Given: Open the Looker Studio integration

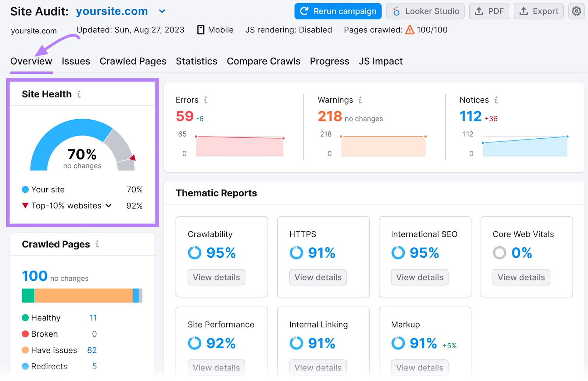Looking at the screenshot, I should click(x=425, y=11).
